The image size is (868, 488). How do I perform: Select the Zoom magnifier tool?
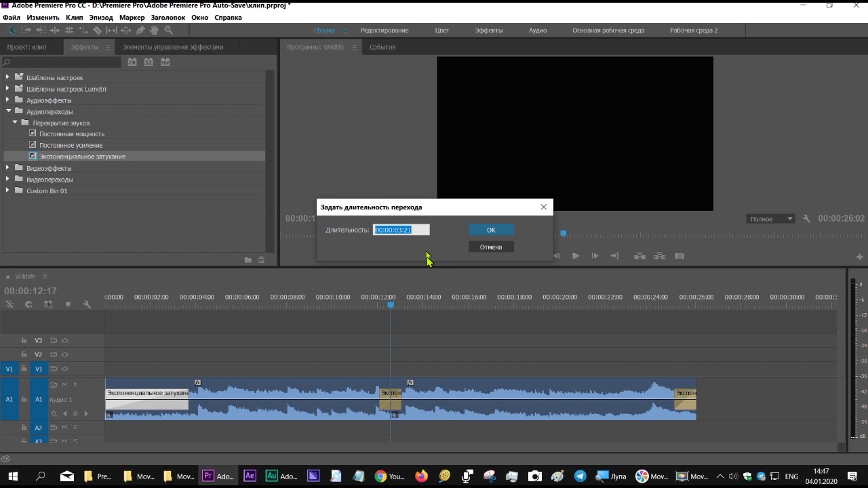[169, 30]
